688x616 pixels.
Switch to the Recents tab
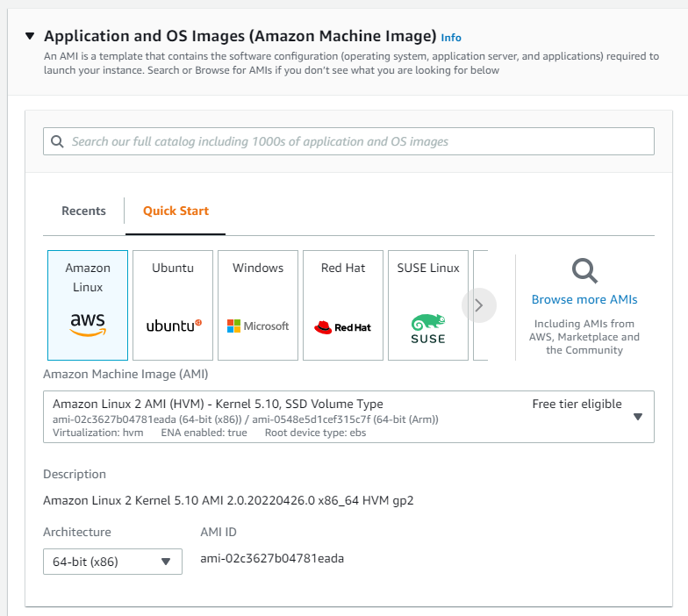point(83,211)
